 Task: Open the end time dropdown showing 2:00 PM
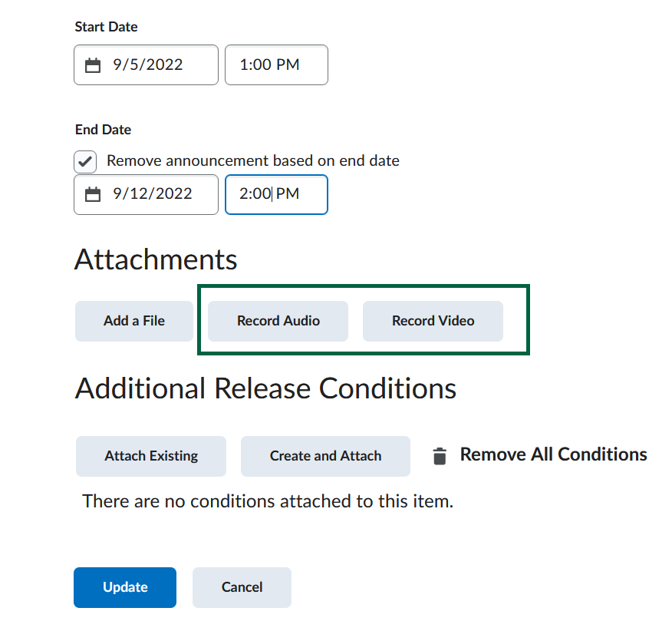276,194
